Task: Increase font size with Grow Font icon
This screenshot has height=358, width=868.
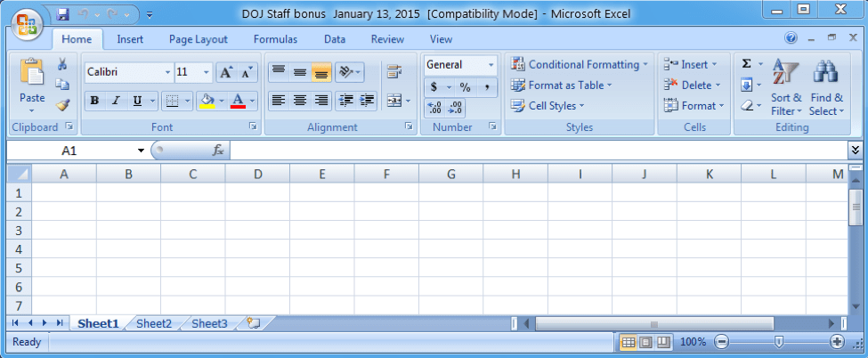Action: point(226,73)
